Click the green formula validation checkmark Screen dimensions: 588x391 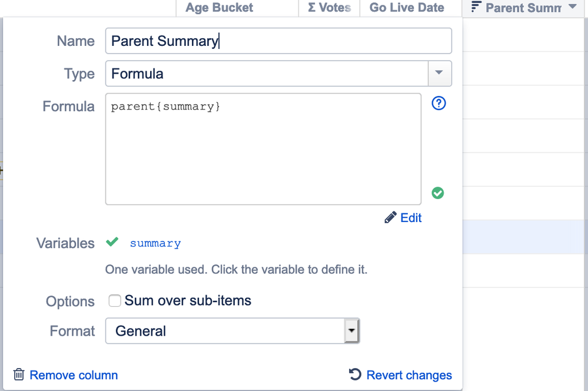click(438, 193)
